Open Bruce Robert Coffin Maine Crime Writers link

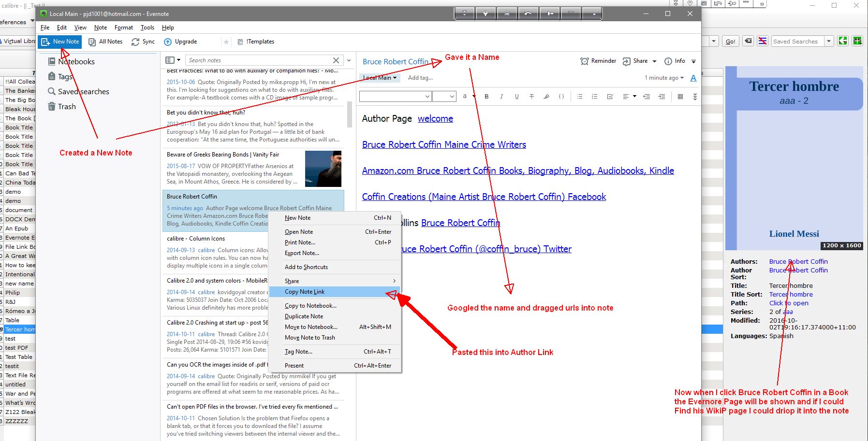point(444,144)
